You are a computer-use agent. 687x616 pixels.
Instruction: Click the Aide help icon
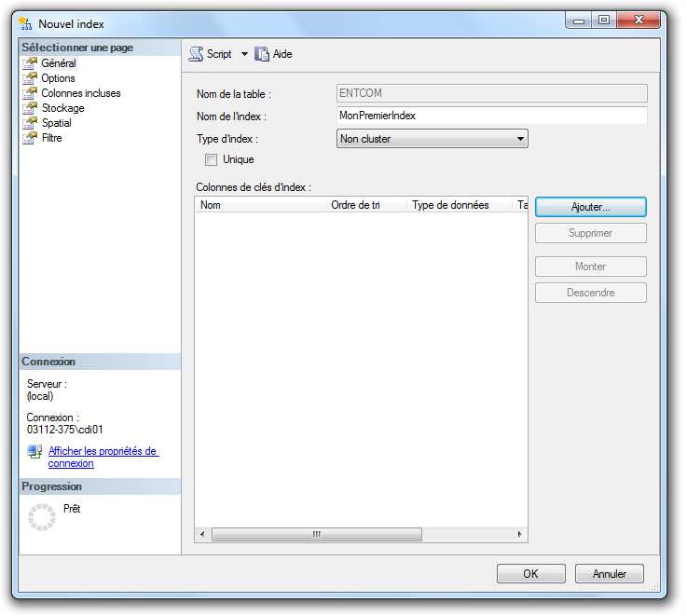[x=262, y=54]
